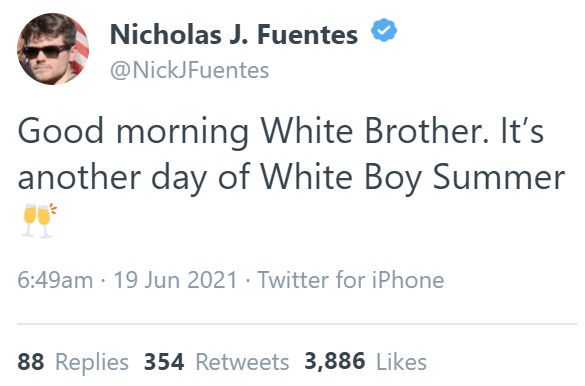Click the 3,886 like count number
The width and height of the screenshot is (585, 386).
coord(335,361)
